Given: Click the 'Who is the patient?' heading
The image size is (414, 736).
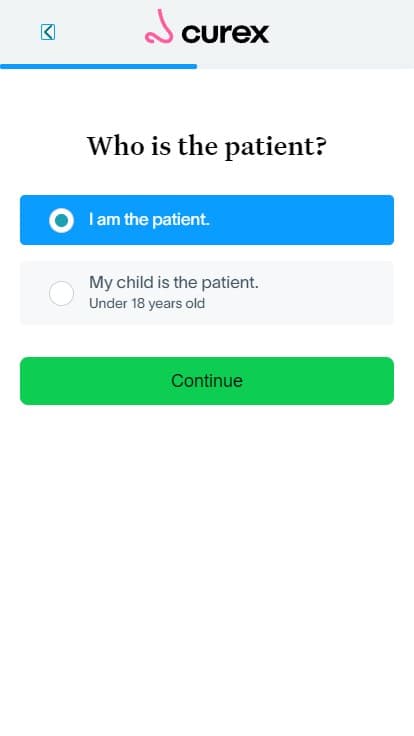Looking at the screenshot, I should click(x=207, y=146).
